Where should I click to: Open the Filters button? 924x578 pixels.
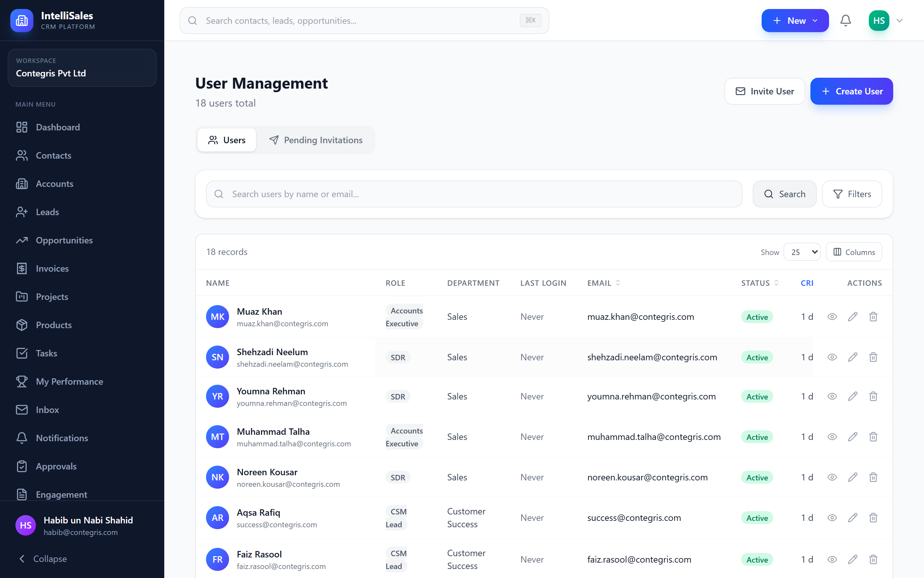[x=852, y=194]
